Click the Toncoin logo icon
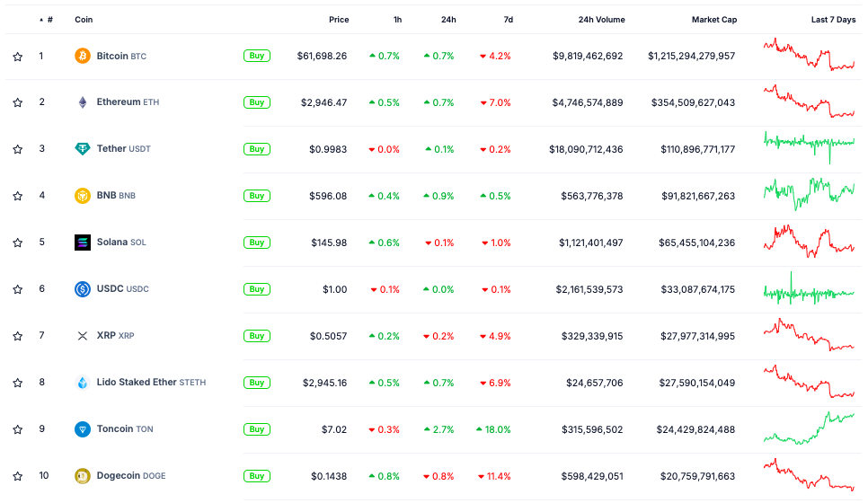 point(83,429)
